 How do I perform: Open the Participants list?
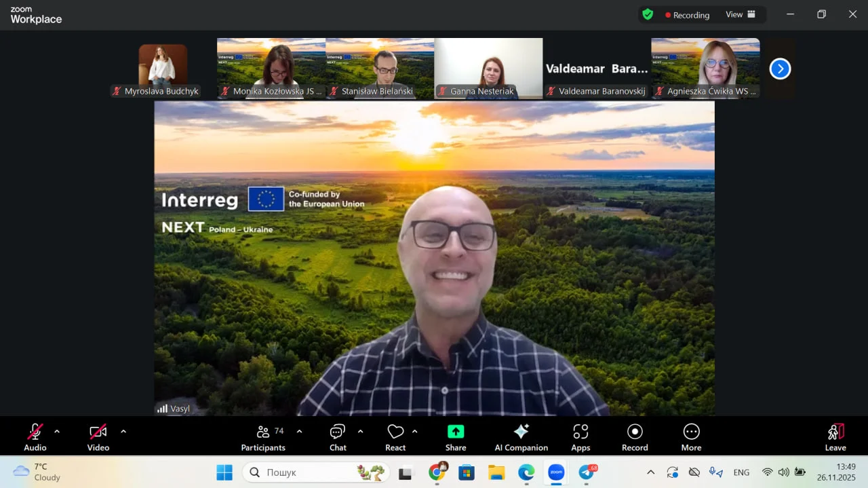263,437
